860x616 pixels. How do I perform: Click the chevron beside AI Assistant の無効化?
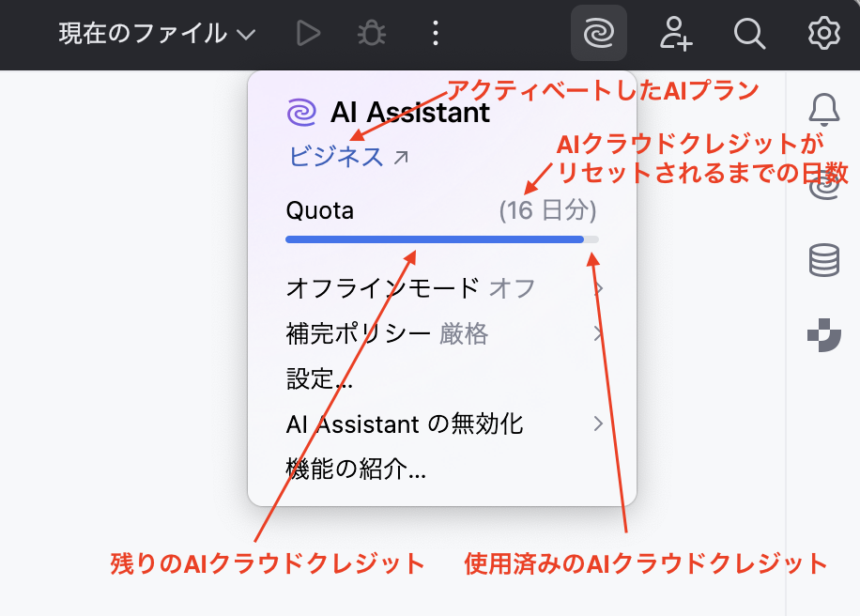pyautogui.click(x=598, y=424)
